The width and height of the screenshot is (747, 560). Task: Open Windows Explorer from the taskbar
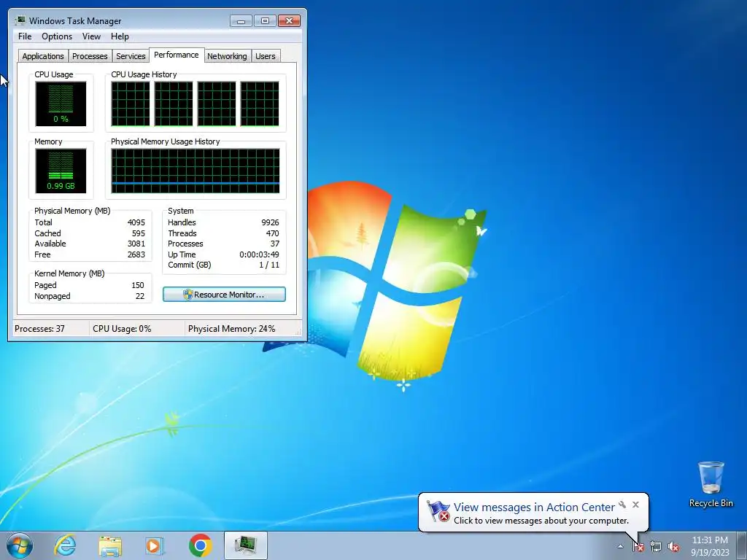110,545
